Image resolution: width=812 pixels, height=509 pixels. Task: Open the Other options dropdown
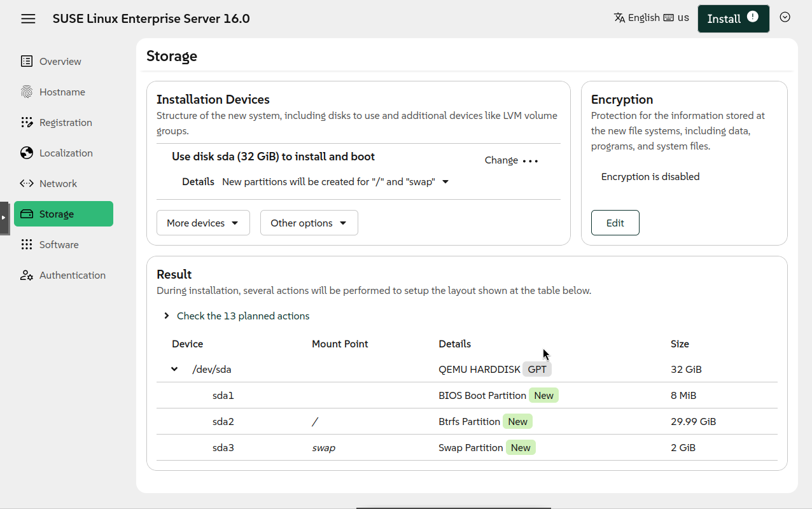tap(309, 223)
